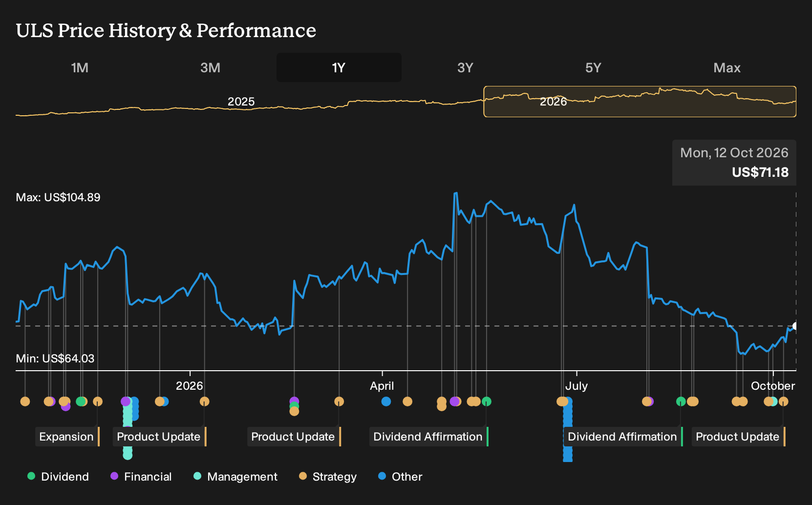This screenshot has height=505, width=812.
Task: Click the white current-price point at the chart's right end
Action: [795, 326]
